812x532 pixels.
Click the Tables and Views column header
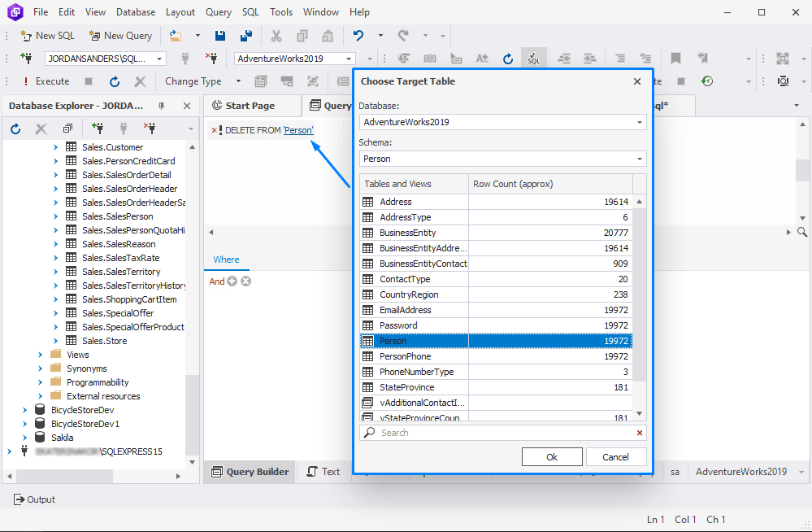click(x=415, y=184)
